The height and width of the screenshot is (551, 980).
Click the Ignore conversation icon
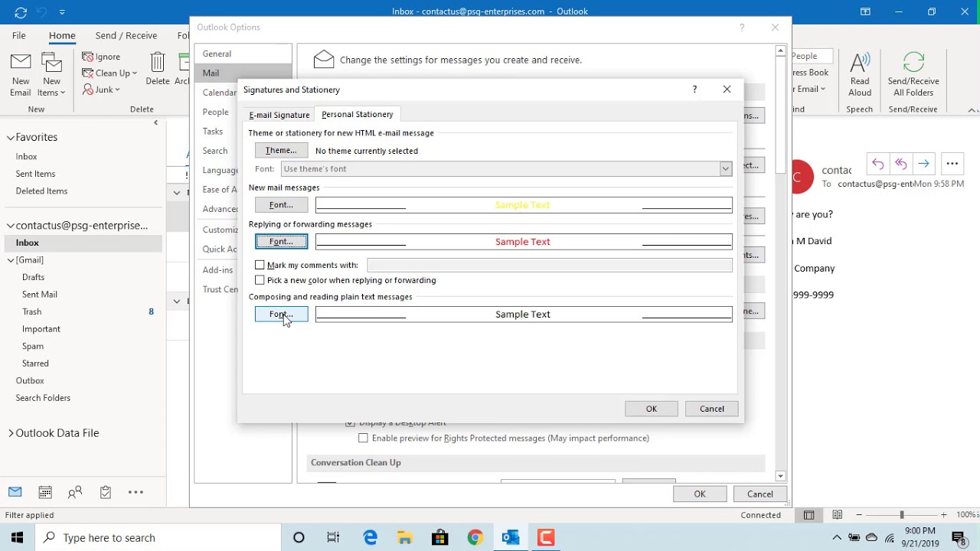(x=88, y=57)
